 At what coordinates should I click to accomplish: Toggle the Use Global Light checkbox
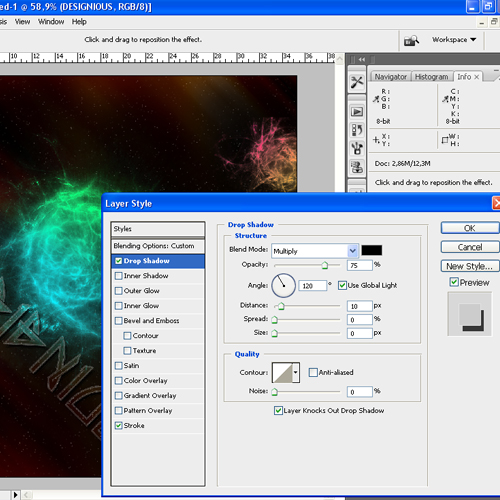point(342,285)
